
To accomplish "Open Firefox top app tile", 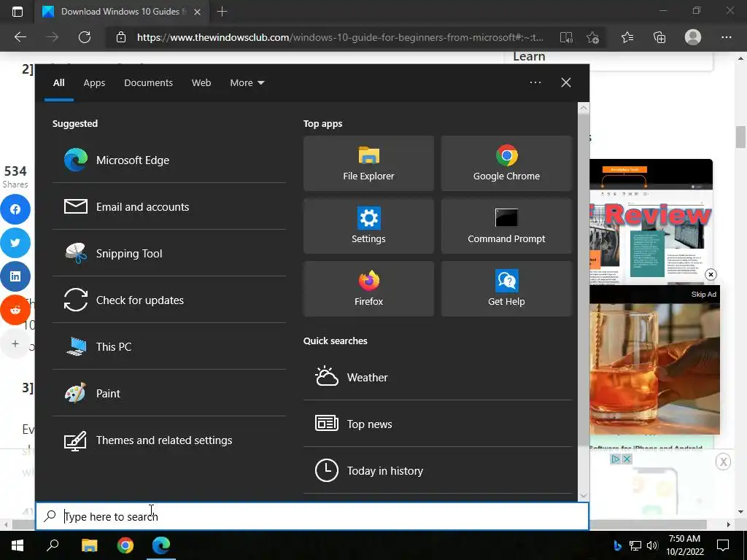I will (x=368, y=289).
